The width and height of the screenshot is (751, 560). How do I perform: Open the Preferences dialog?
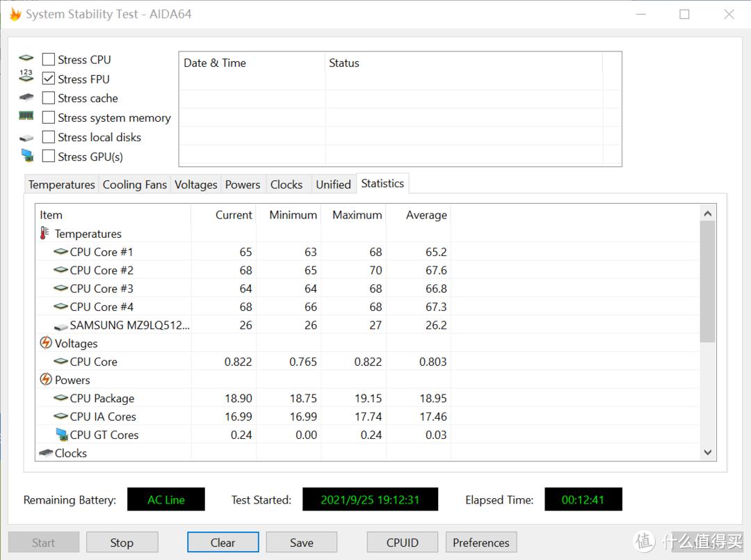tap(481, 542)
